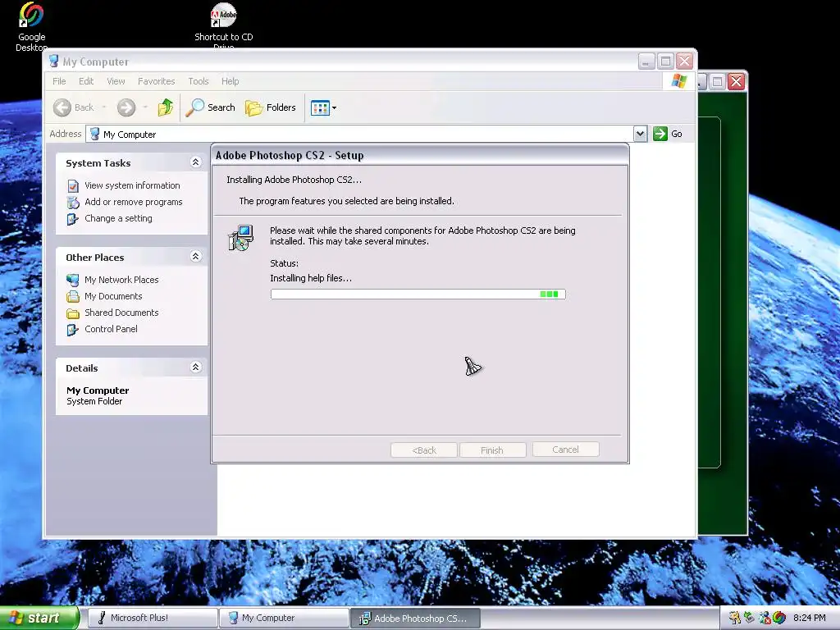Image resolution: width=840 pixels, height=630 pixels.
Task: Click the My Documents folder icon
Action: point(73,297)
